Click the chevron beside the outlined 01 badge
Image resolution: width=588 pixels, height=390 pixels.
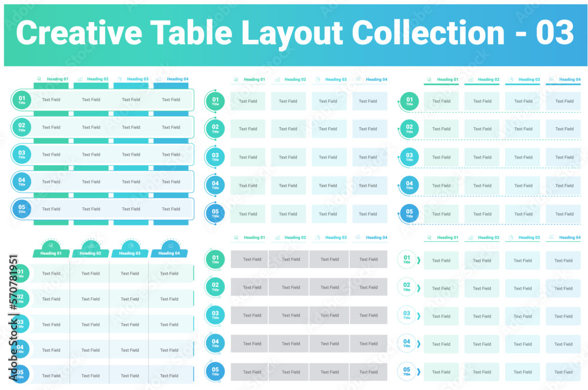tap(419, 260)
